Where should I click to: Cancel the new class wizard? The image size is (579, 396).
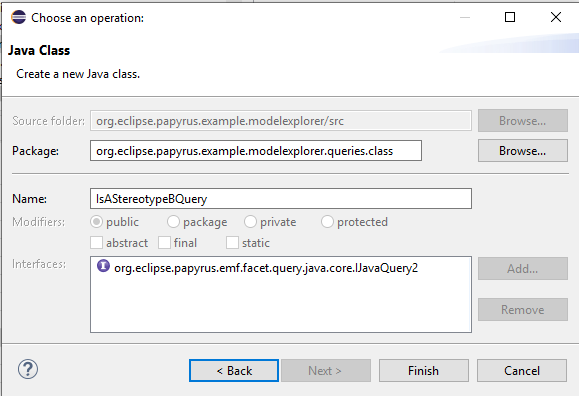point(522,371)
